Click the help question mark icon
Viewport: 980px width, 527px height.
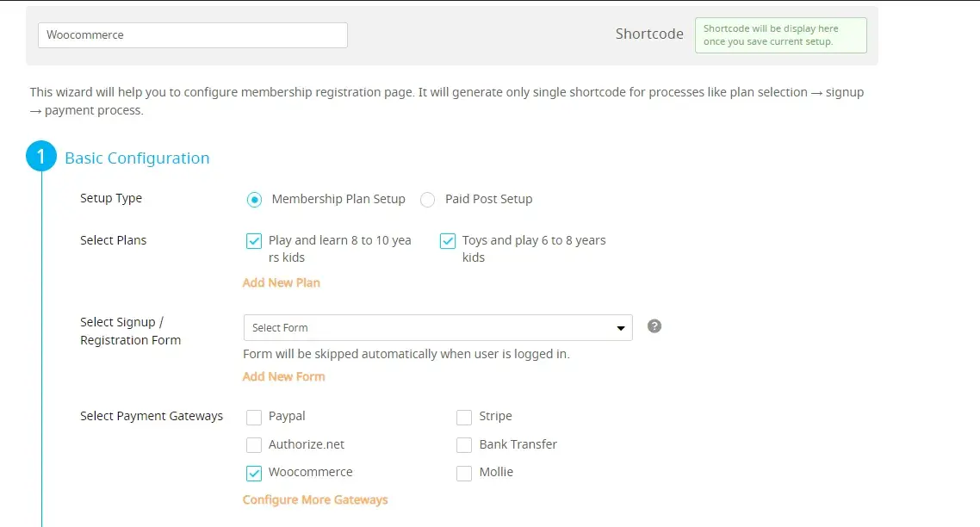654,326
